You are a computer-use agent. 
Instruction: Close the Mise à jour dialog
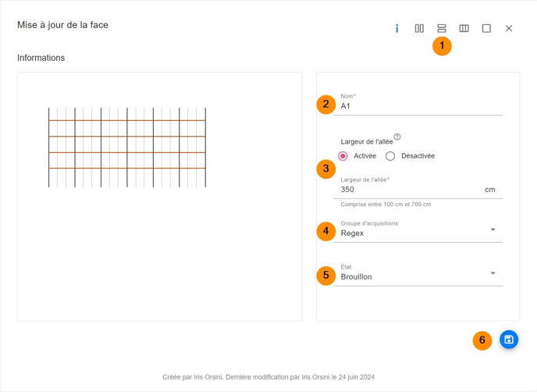point(509,29)
